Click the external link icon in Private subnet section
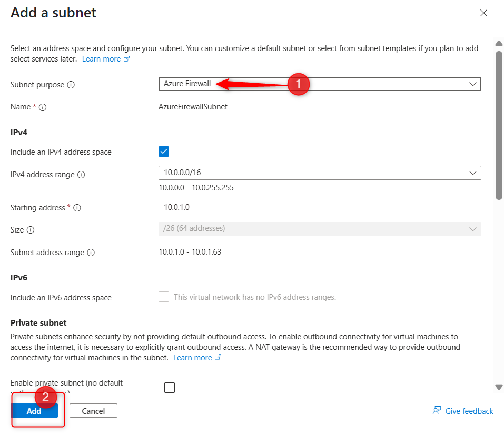This screenshot has height=434, width=504. [x=218, y=357]
